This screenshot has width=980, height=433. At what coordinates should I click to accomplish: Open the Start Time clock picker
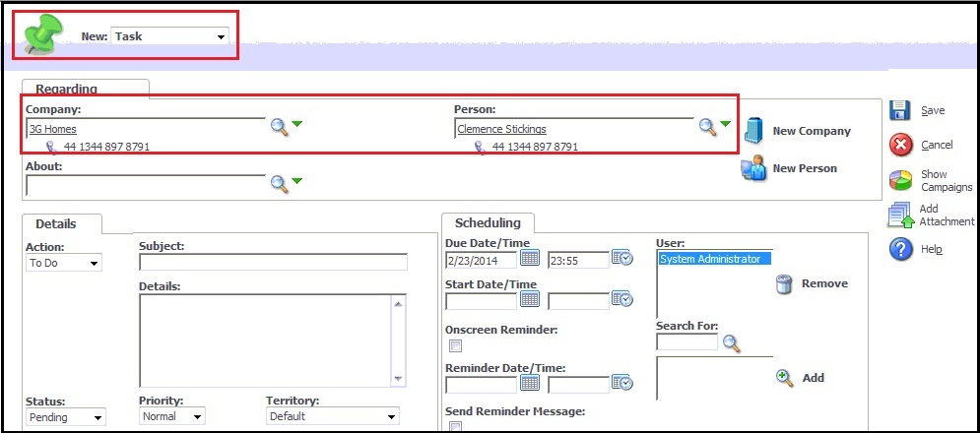[x=621, y=298]
